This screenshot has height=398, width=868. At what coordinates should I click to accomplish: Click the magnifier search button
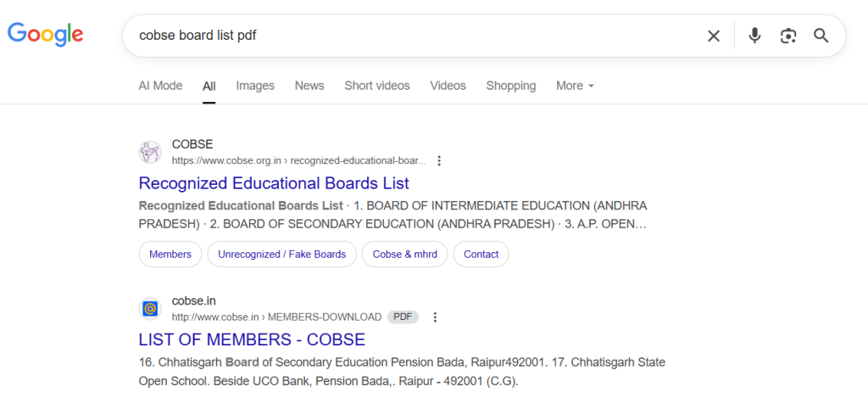click(x=821, y=36)
